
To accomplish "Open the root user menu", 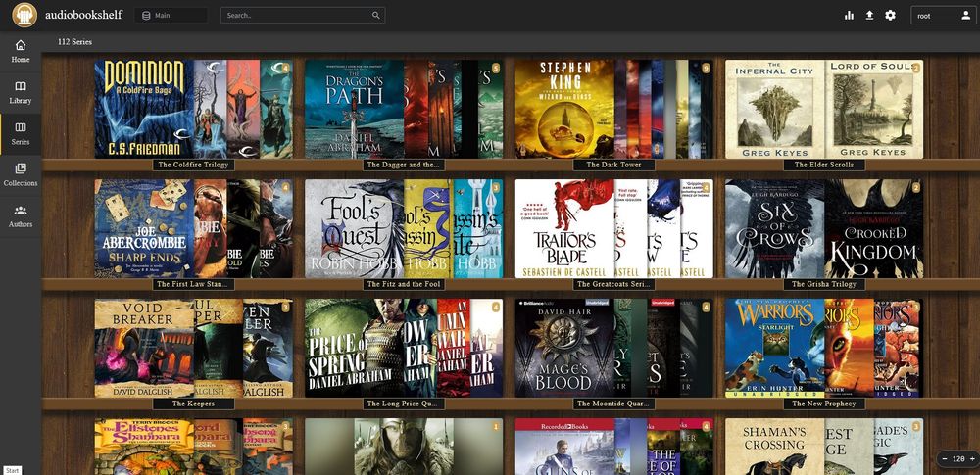I will pyautogui.click(x=943, y=16).
